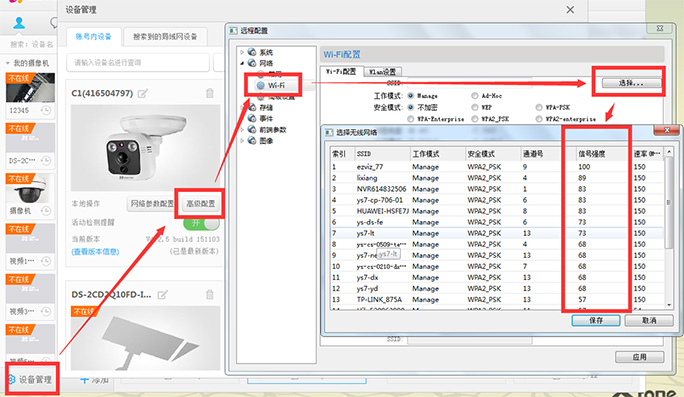Viewport: 684px width, 397px height.
Task: Open the Wlan设置 tab
Action: [x=383, y=72]
